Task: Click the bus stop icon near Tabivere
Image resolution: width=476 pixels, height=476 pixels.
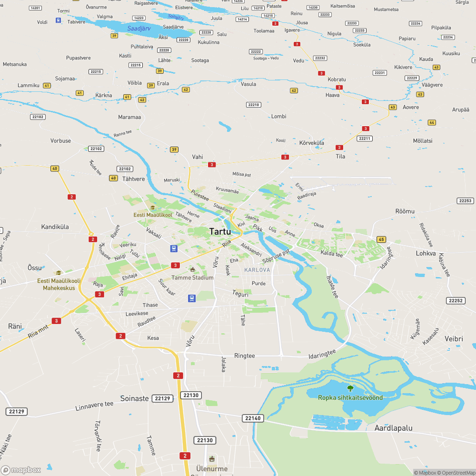Action: tap(58, 20)
